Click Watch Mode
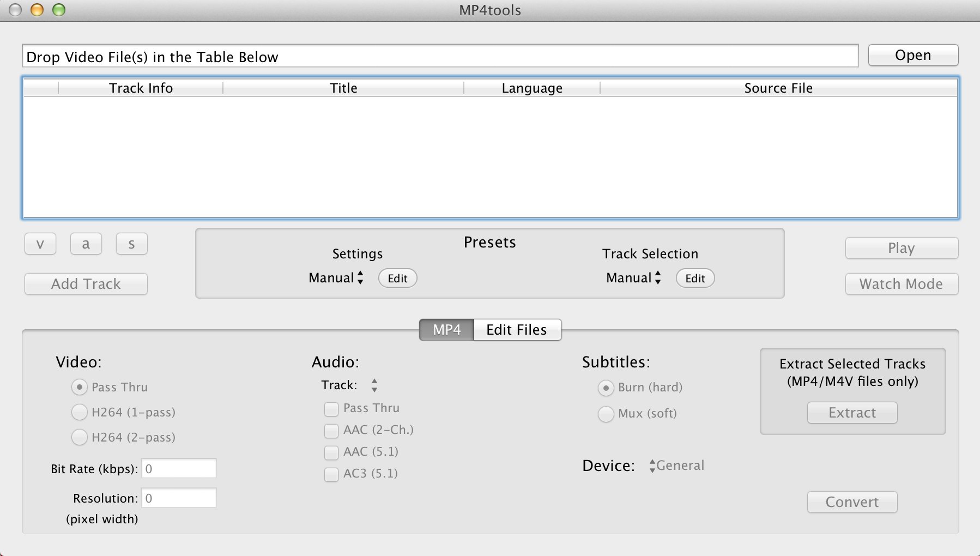980x556 pixels. (x=901, y=284)
